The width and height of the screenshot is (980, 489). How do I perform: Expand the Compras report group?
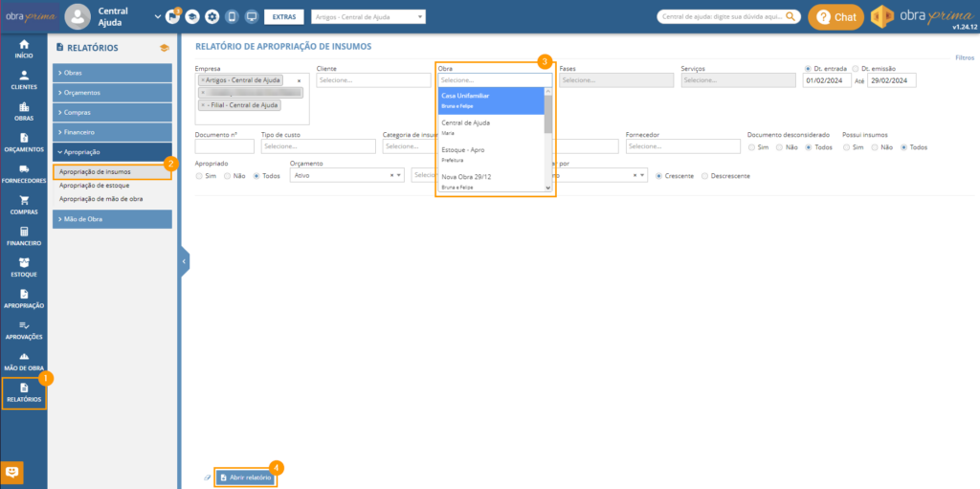coord(112,113)
